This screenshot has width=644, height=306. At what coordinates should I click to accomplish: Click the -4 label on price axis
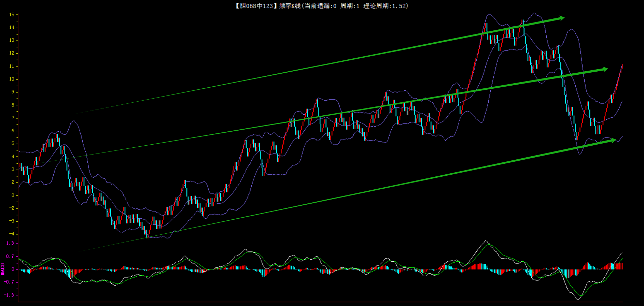coord(12,234)
